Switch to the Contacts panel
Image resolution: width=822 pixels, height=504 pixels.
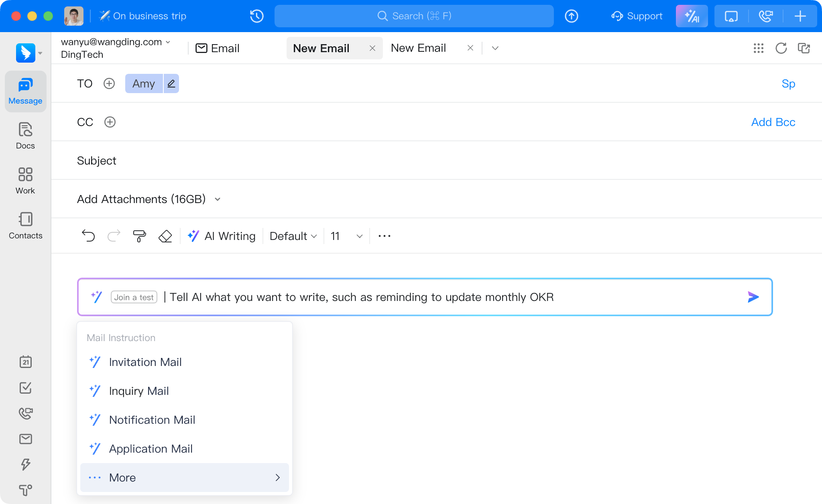(25, 225)
